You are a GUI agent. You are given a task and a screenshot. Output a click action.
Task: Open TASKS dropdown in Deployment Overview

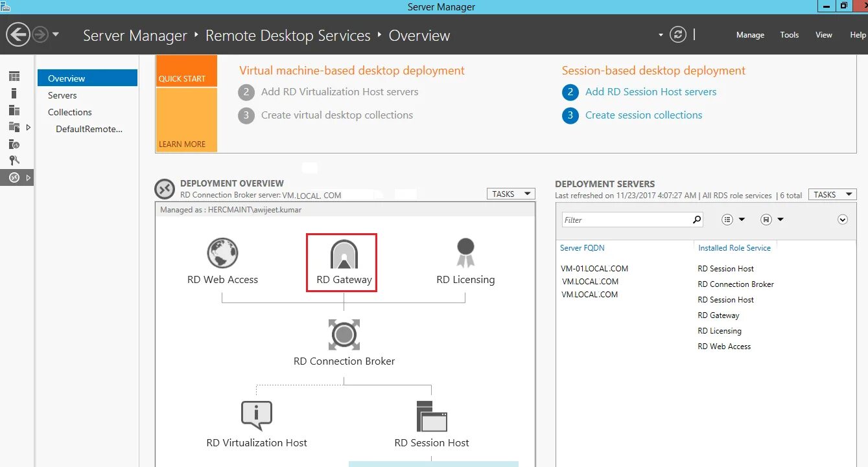pyautogui.click(x=511, y=194)
